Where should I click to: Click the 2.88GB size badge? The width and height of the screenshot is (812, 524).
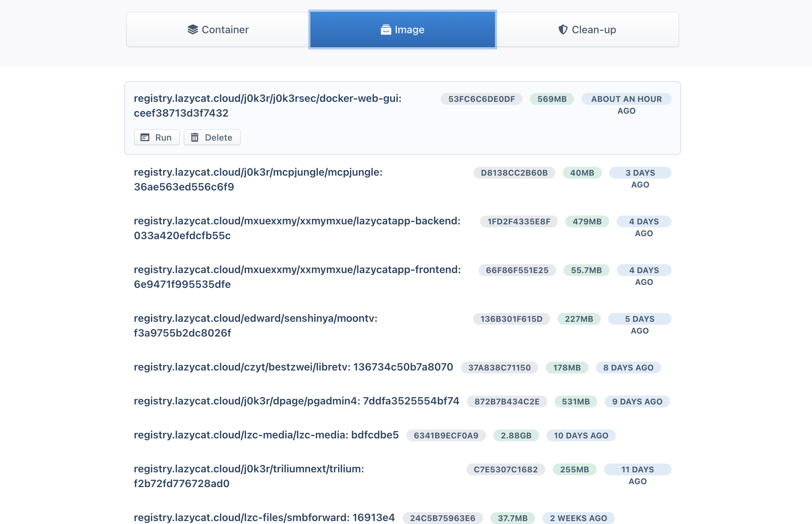[x=516, y=435]
